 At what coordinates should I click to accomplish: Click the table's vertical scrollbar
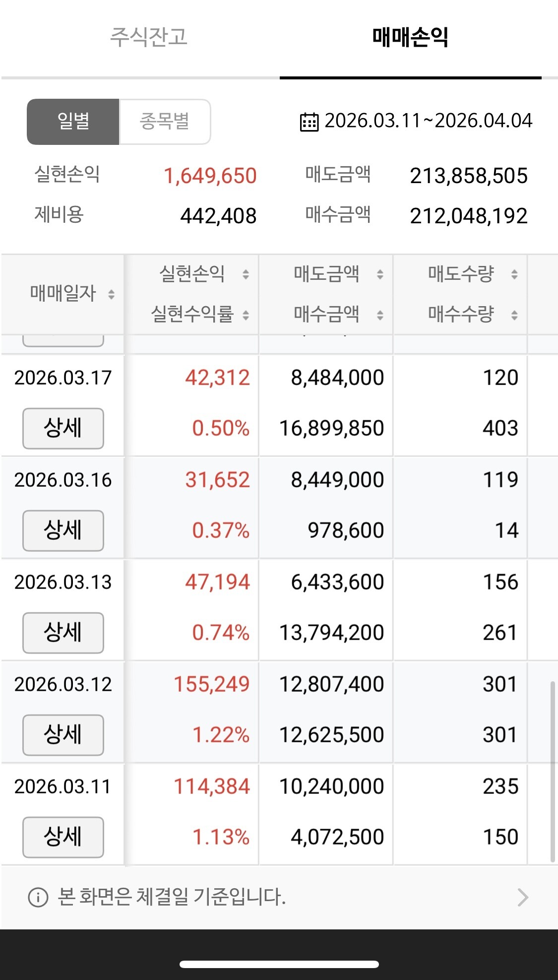[553, 772]
